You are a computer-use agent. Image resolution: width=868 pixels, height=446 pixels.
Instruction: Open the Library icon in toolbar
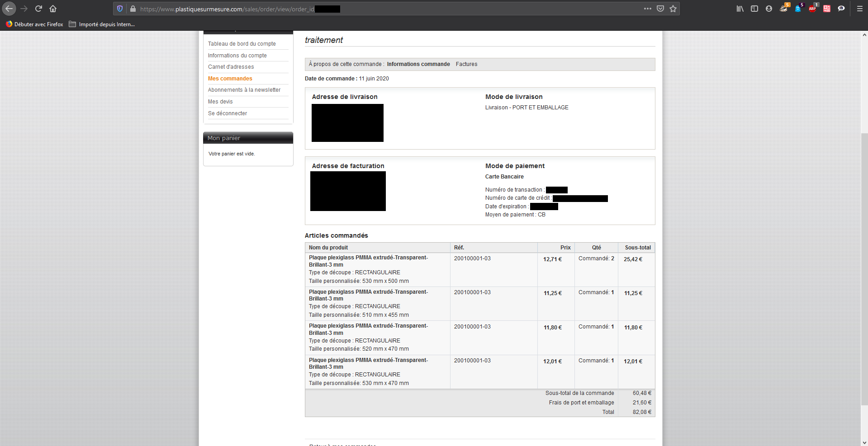coord(740,9)
